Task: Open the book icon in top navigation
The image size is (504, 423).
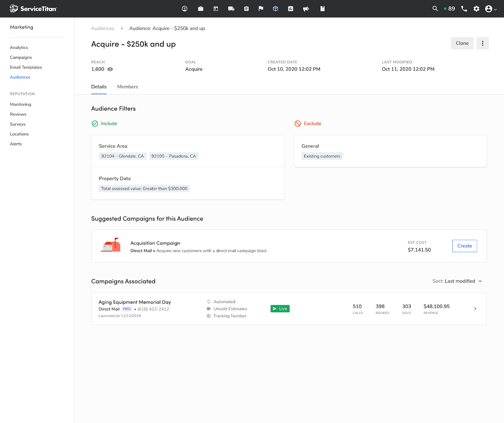Action: click(322, 8)
